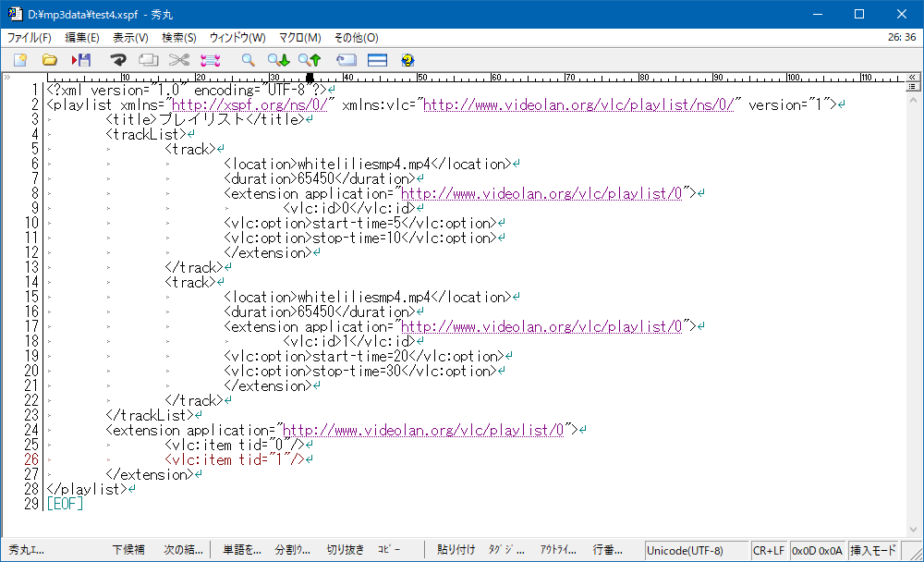Image resolution: width=924 pixels, height=562 pixels.
Task: Click the pink-cornered selection toolbar icon
Action: click(211, 60)
